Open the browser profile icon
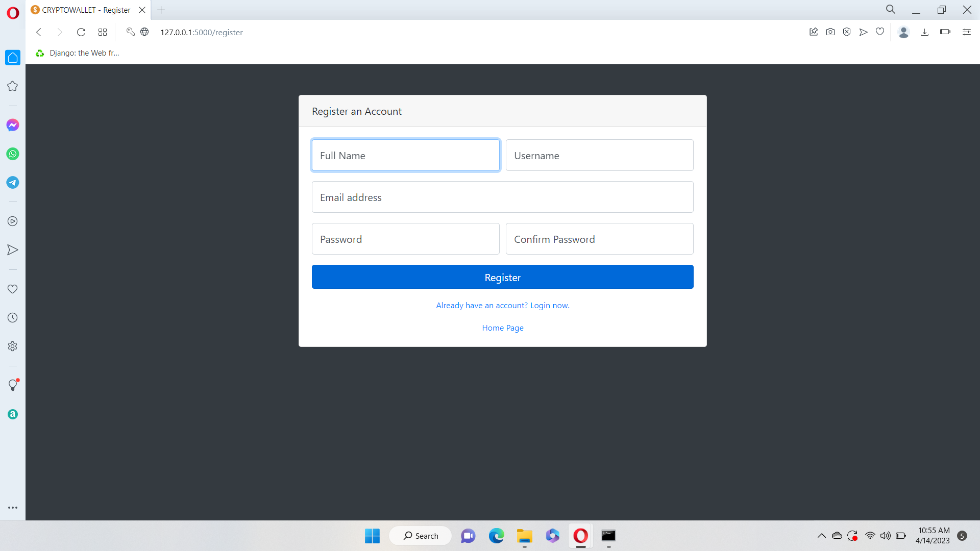This screenshot has height=551, width=980. pyautogui.click(x=903, y=32)
